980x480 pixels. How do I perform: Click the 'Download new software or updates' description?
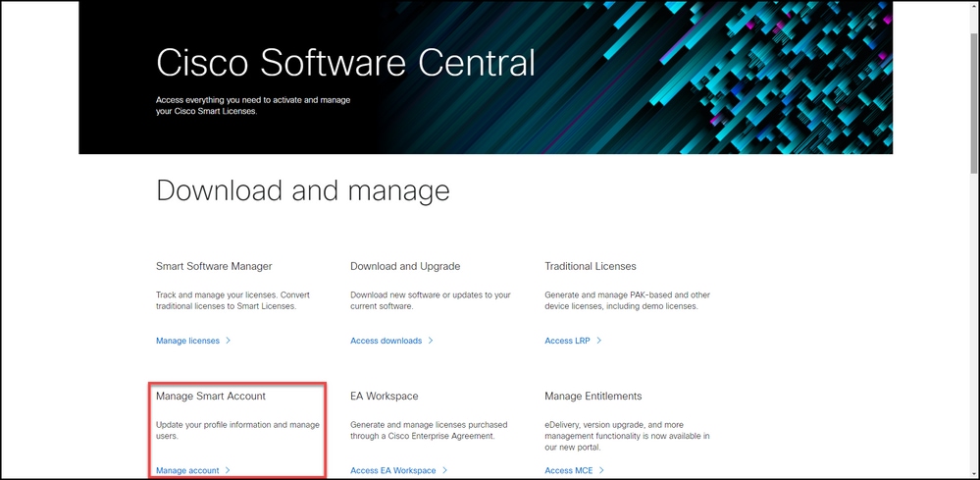click(431, 300)
